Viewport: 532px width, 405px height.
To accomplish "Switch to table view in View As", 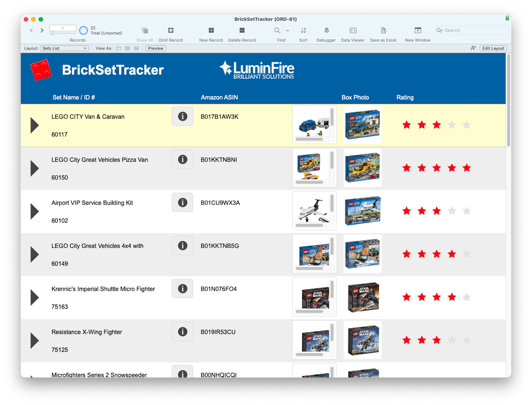I will (x=136, y=48).
